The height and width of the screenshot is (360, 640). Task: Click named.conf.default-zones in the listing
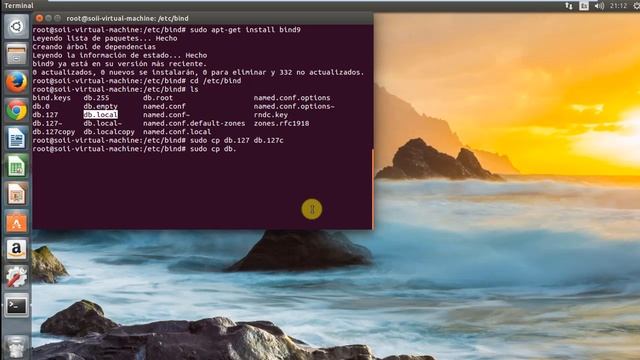point(194,123)
